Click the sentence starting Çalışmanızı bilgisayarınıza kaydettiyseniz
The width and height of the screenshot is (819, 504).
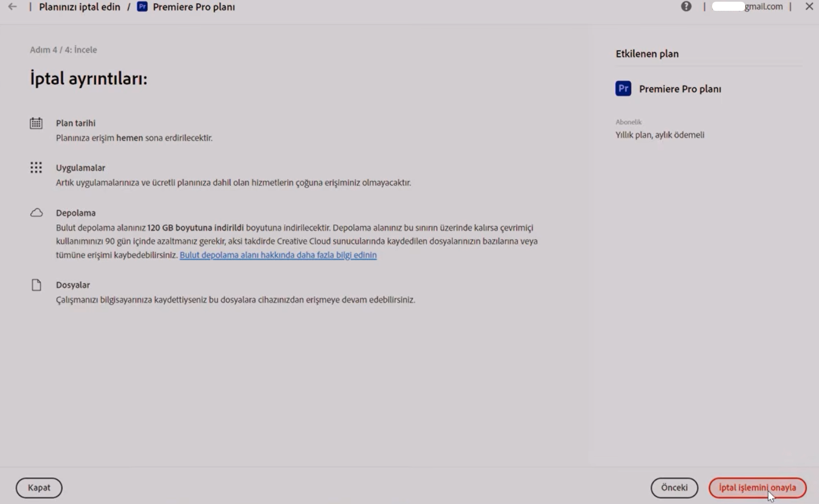[x=235, y=300]
